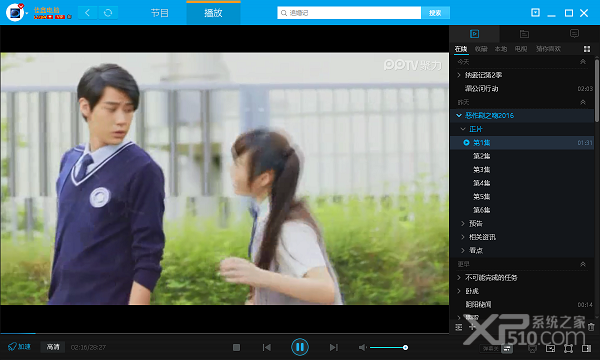The height and width of the screenshot is (360, 600).
Task: Enter fullscreen mode
Action: coord(568,349)
